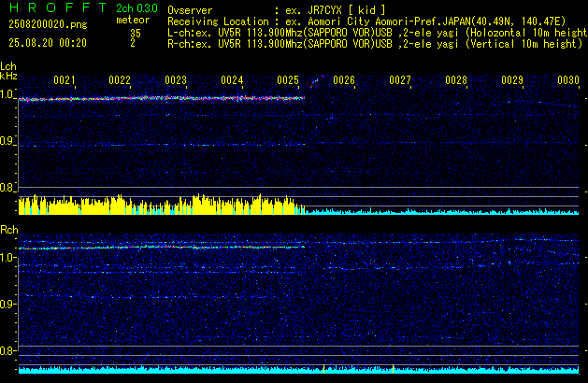Image resolution: width=588 pixels, height=383 pixels.
Task: Click the 0022 time marker
Action: [120, 80]
